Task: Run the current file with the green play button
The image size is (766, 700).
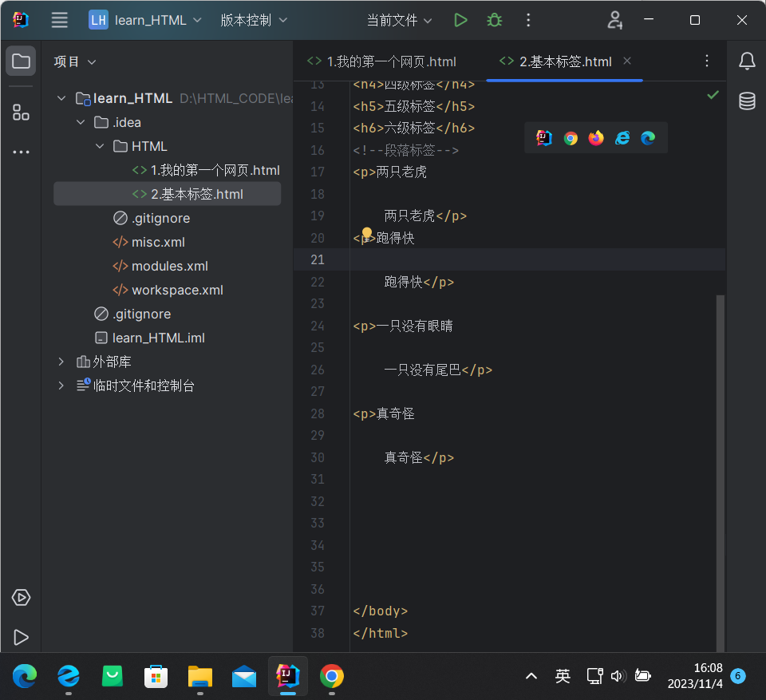Action: pos(460,20)
